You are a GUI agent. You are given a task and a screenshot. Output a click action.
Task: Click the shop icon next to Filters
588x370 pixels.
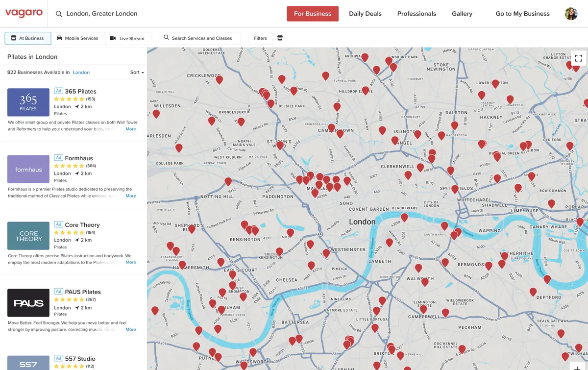280,38
